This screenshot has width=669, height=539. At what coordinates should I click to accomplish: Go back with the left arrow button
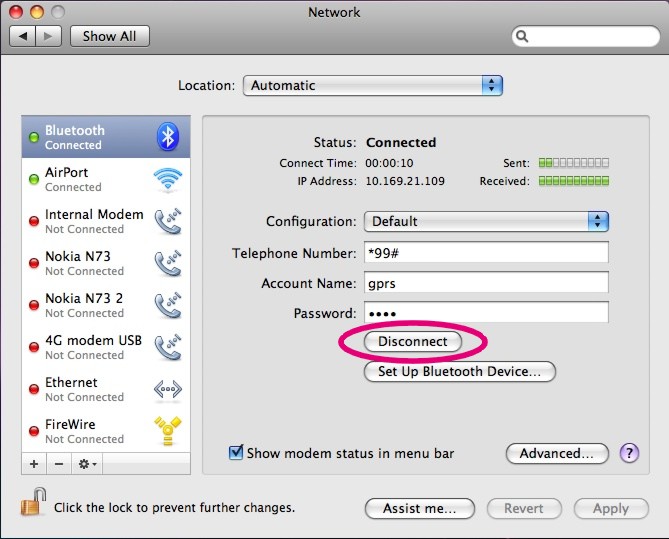(23, 36)
